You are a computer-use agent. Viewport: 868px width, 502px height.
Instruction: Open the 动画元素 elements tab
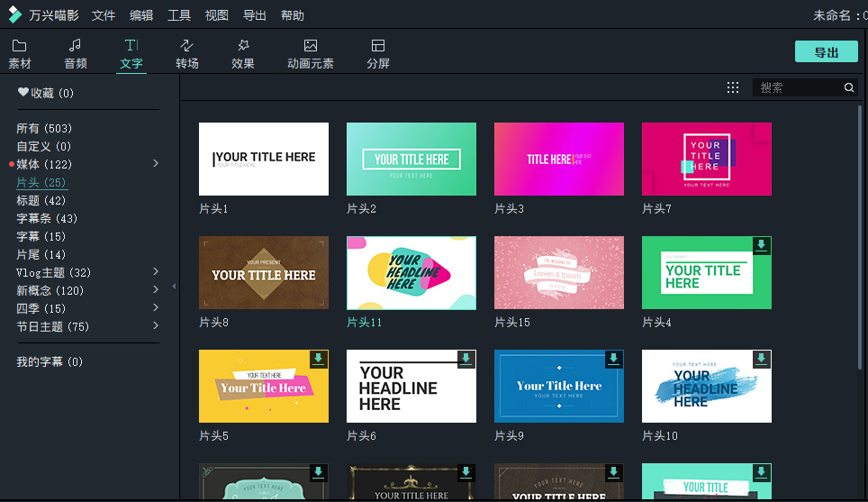pos(310,46)
